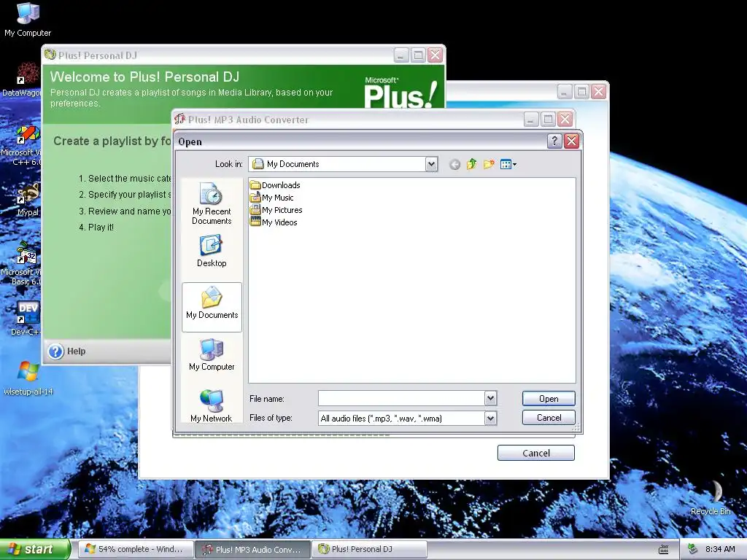747x560 pixels.
Task: Select Desktop in the places bar
Action: click(212, 251)
